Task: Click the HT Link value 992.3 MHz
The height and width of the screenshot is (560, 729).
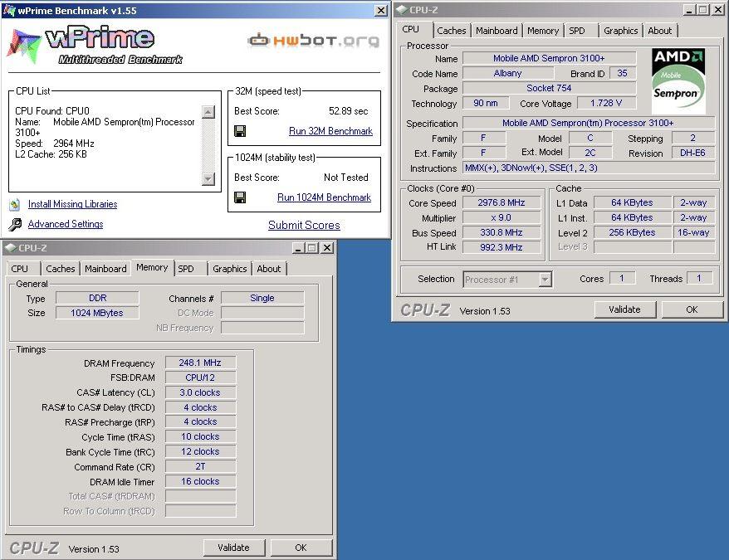Action: coord(501,247)
